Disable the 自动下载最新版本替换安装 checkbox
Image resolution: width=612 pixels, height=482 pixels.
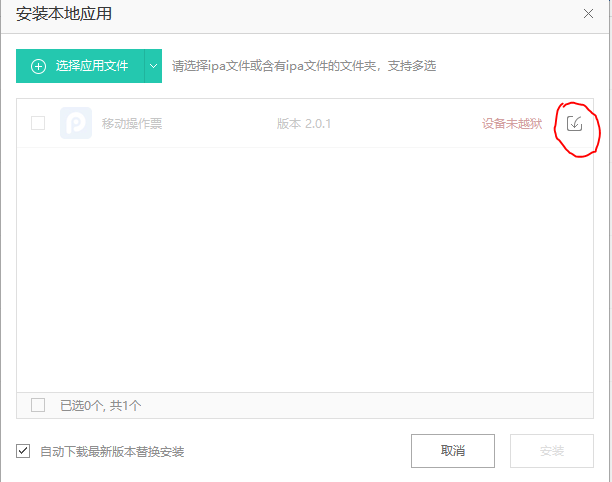[23, 451]
